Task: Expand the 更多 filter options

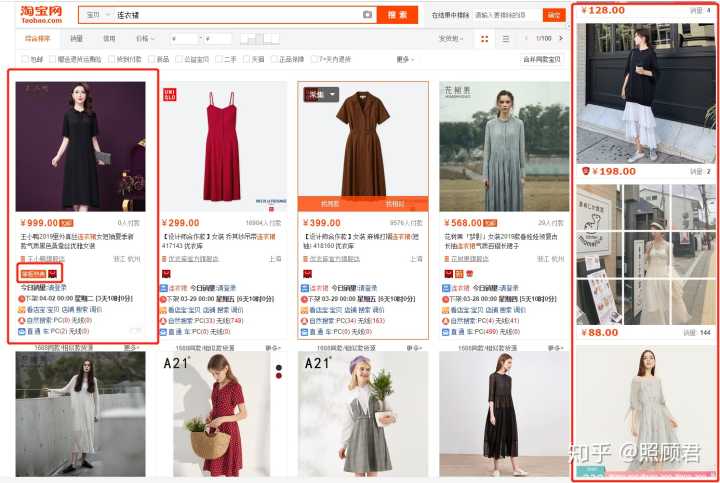Action: tap(404, 59)
